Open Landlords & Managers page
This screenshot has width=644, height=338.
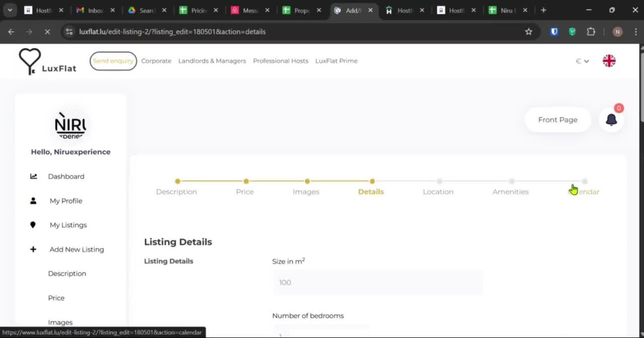(x=212, y=61)
